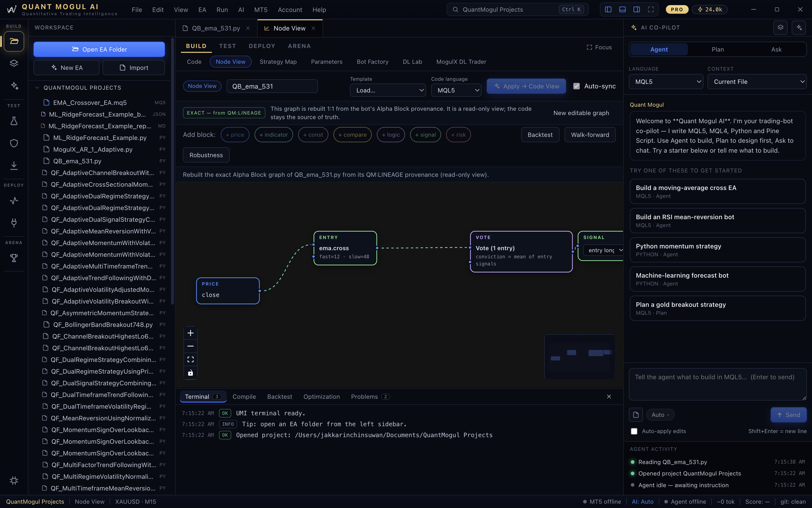The width and height of the screenshot is (812, 508).
Task: Add a price block
Action: click(235, 135)
